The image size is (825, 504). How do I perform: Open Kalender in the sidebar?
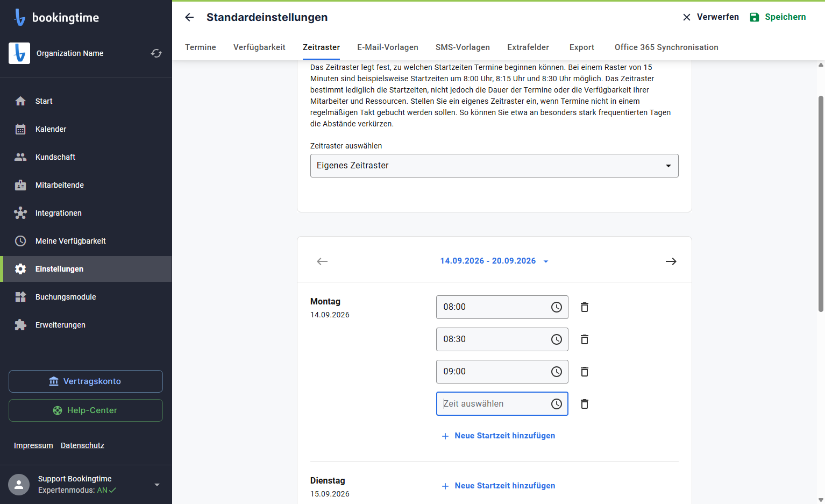click(x=86, y=129)
